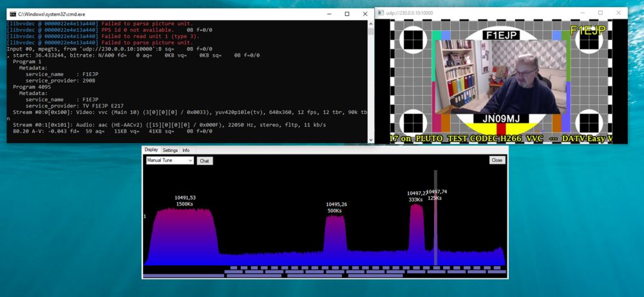The width and height of the screenshot is (644, 297).
Task: Click the cmd.exe title bar icon
Action: point(12,14)
